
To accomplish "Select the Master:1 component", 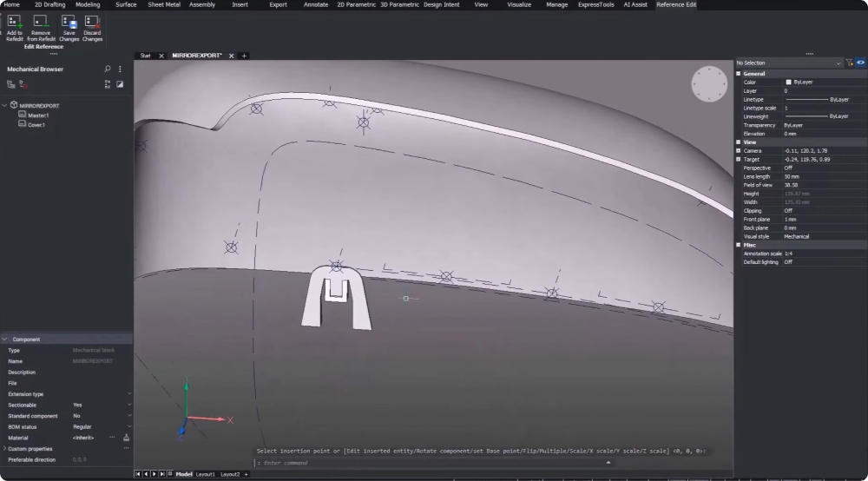I will pos(38,115).
